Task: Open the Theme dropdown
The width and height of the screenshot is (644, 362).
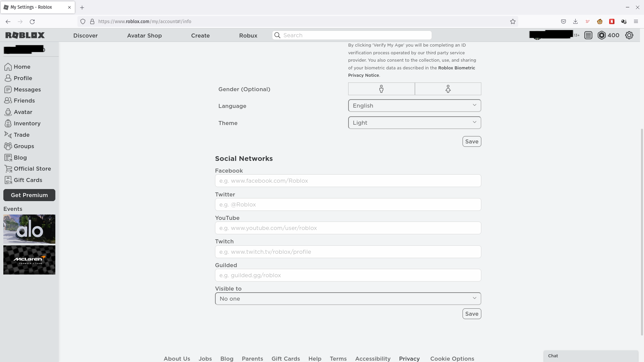Action: 415,123
